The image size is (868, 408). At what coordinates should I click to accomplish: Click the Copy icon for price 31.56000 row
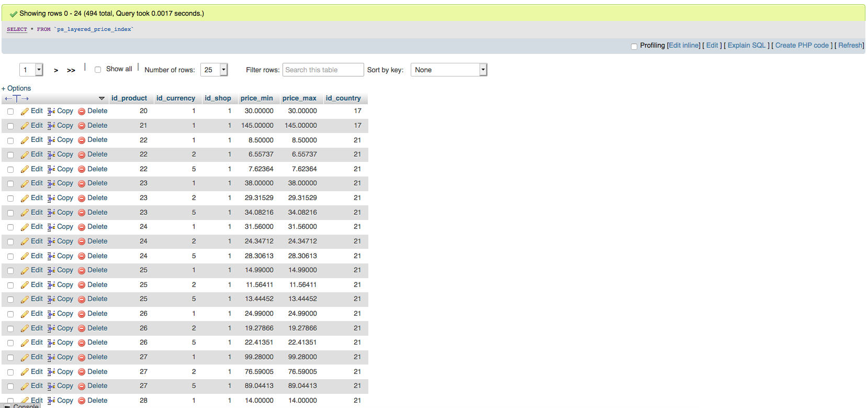[51, 227]
